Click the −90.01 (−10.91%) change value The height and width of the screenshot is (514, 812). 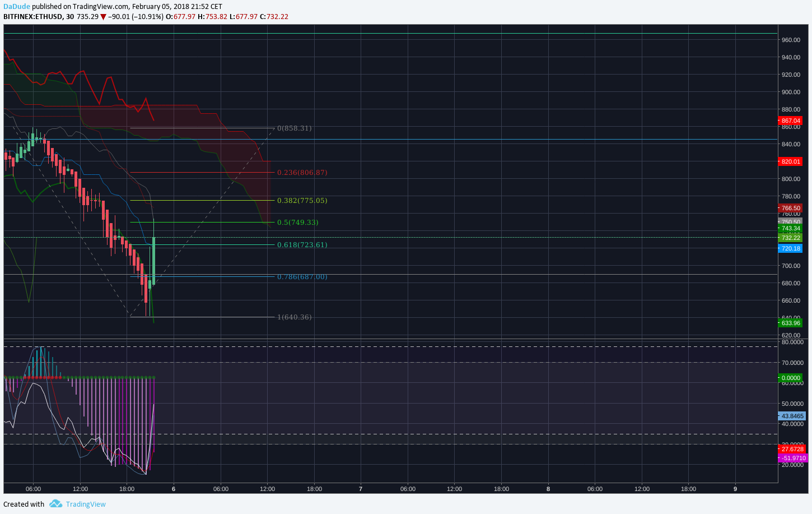pyautogui.click(x=136, y=17)
